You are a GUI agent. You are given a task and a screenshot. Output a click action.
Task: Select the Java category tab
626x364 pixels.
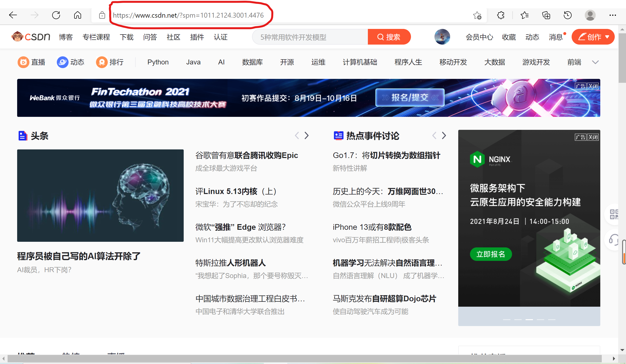pyautogui.click(x=193, y=62)
